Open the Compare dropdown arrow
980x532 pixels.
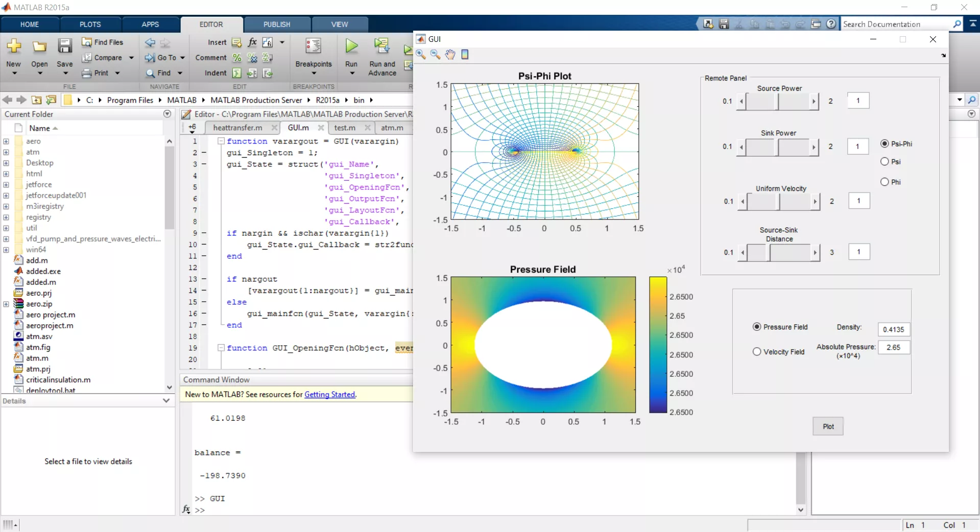pos(131,58)
